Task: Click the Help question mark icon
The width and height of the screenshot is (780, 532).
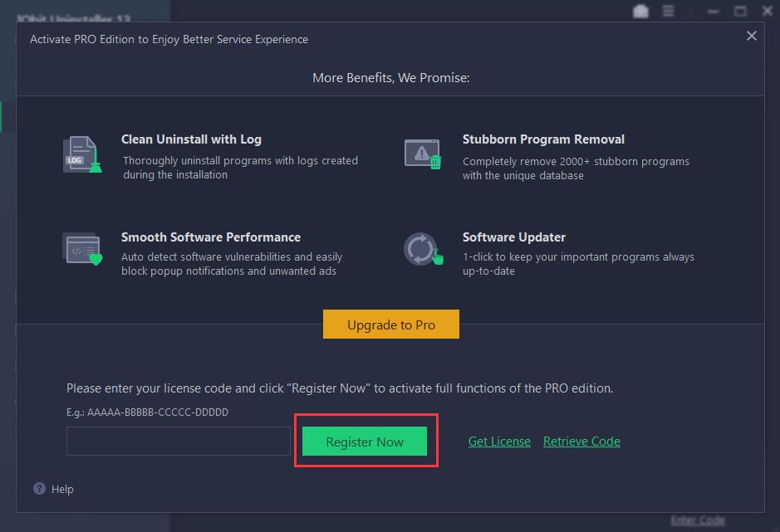Action: [39, 489]
